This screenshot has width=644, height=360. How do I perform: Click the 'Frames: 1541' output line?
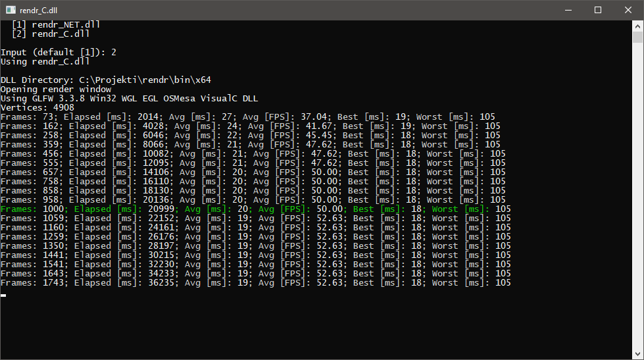[x=255, y=265]
